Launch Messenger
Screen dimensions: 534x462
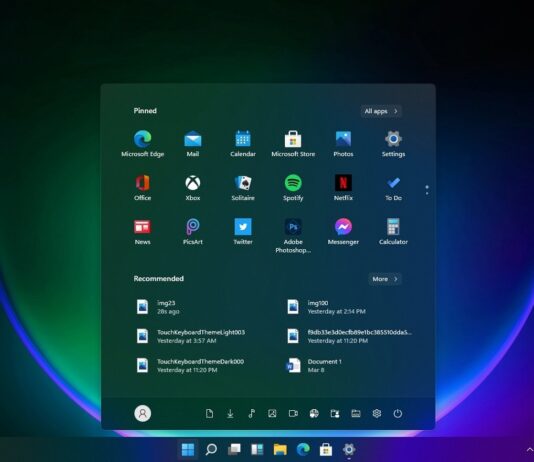point(343,232)
